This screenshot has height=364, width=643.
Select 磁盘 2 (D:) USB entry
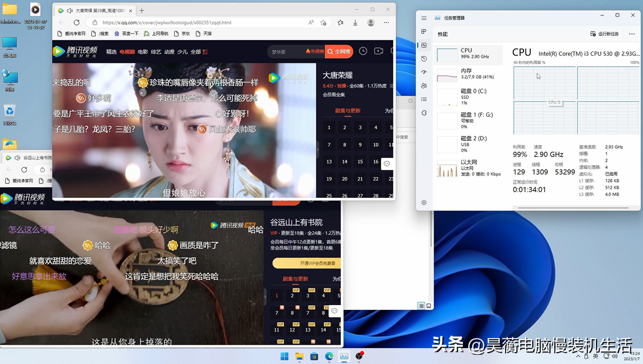[x=469, y=144]
